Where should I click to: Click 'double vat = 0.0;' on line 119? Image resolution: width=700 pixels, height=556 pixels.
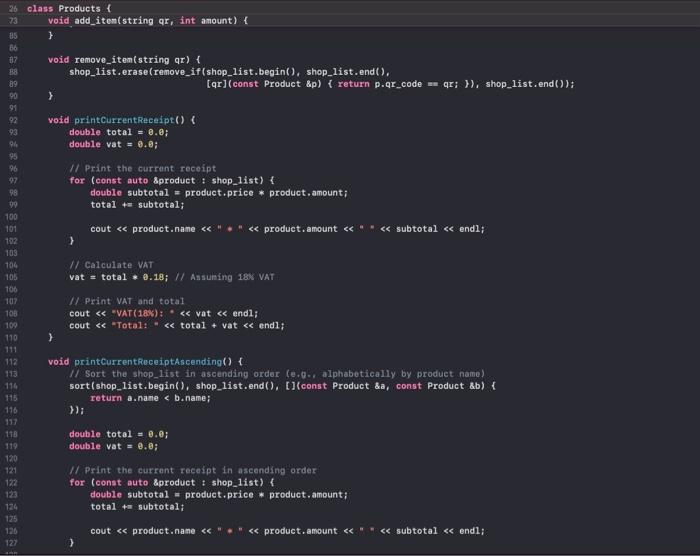113,446
